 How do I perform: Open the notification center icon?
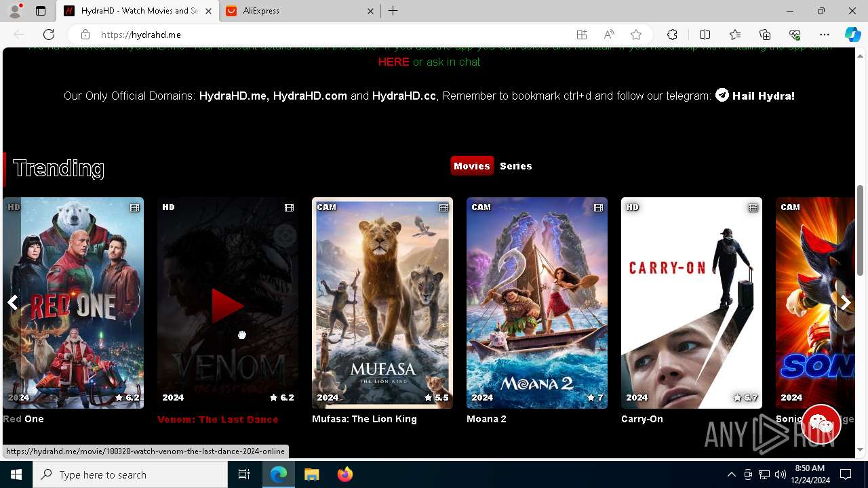click(846, 474)
